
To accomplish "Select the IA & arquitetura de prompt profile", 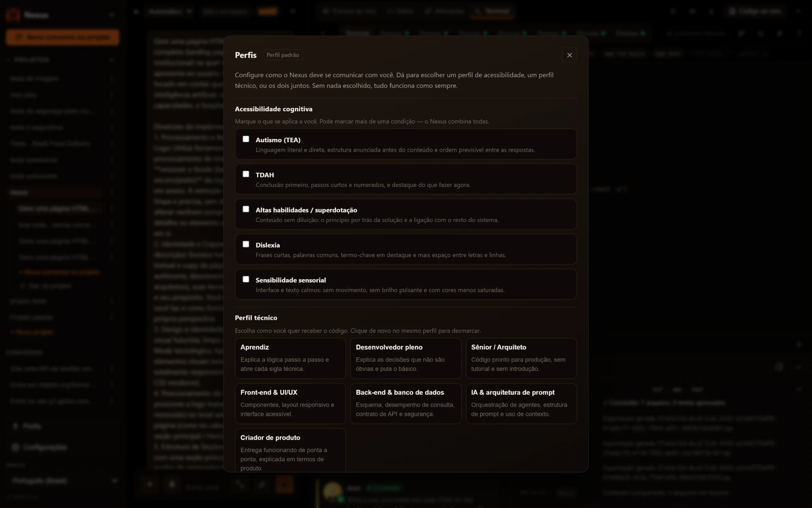I will [521, 403].
